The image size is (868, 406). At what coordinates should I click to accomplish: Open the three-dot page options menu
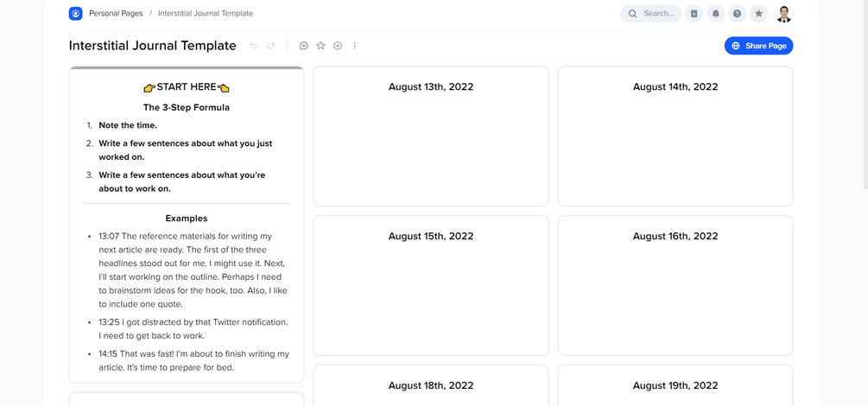(355, 46)
